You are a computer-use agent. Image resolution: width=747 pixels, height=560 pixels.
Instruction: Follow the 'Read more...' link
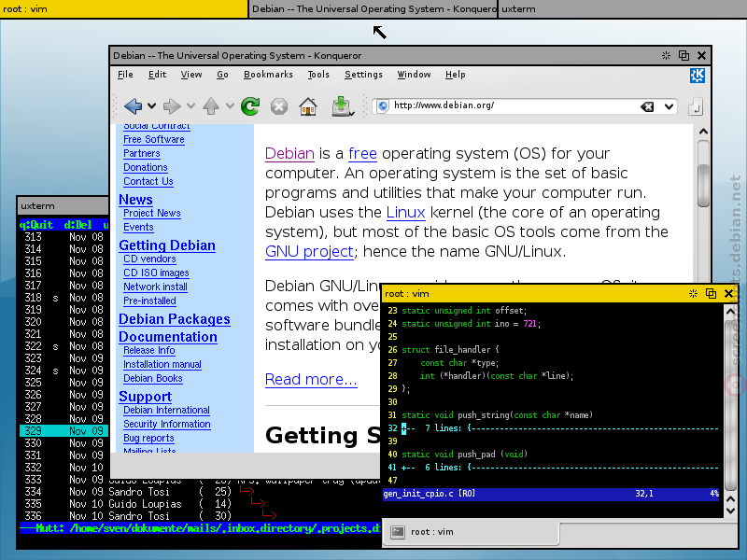pos(311,380)
